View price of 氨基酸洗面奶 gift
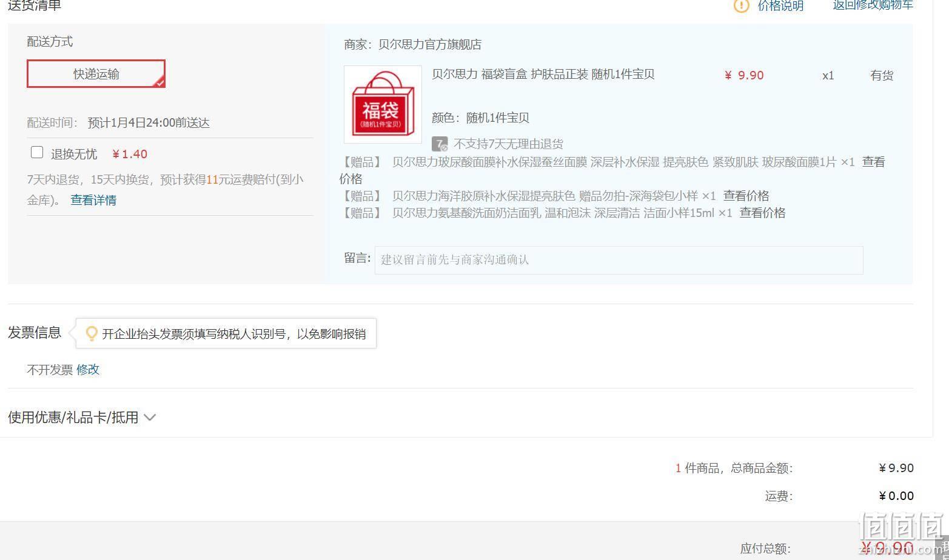This screenshot has height=560, width=949. point(762,213)
